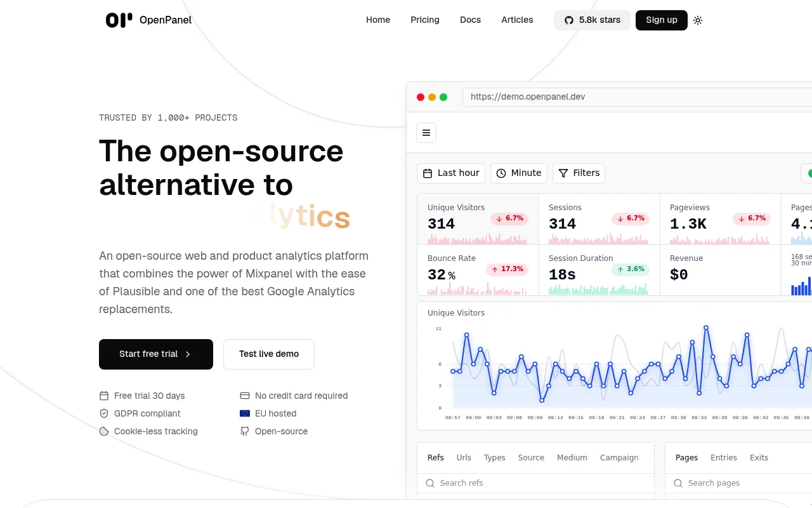Click the OpenPanel logo
The image size is (812, 508).
point(148,20)
